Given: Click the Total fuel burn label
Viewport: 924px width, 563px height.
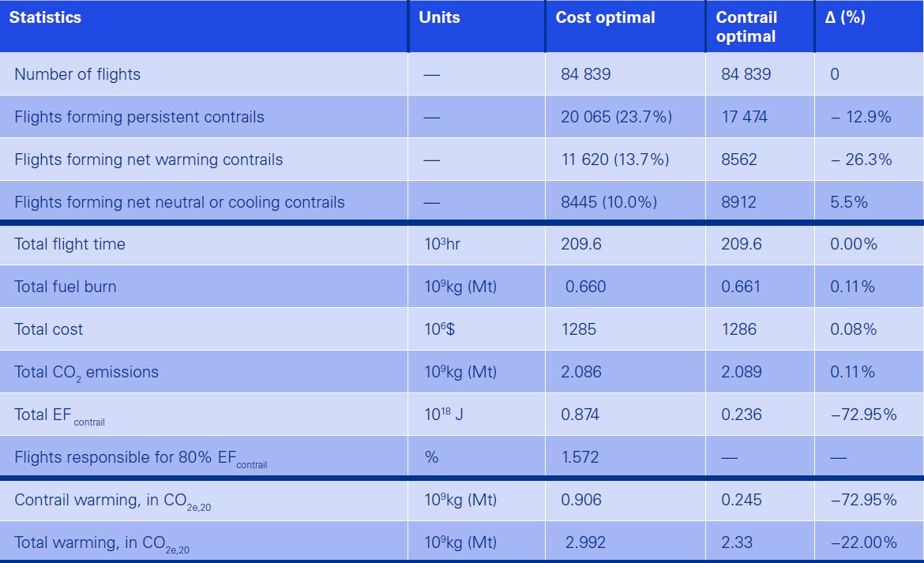Looking at the screenshot, I should click(x=65, y=287).
